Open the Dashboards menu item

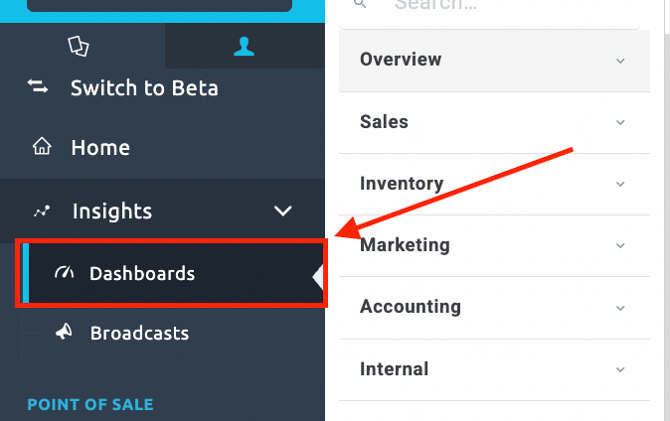click(x=141, y=273)
